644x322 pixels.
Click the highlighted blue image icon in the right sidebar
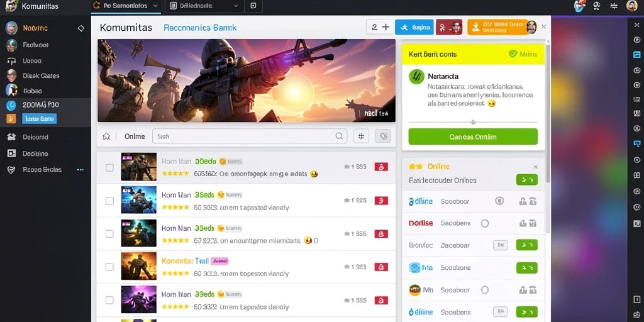[x=637, y=54]
